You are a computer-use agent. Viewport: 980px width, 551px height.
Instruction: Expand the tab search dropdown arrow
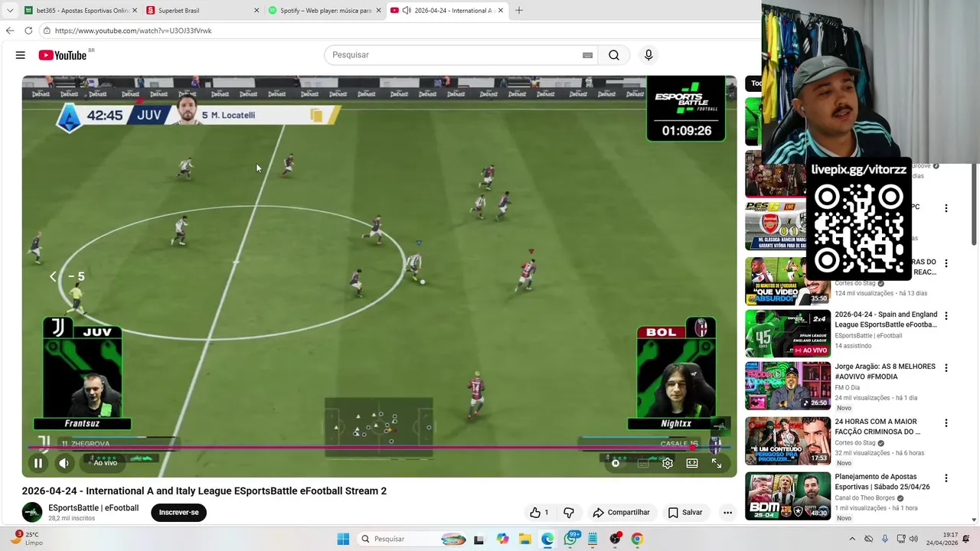[9, 11]
